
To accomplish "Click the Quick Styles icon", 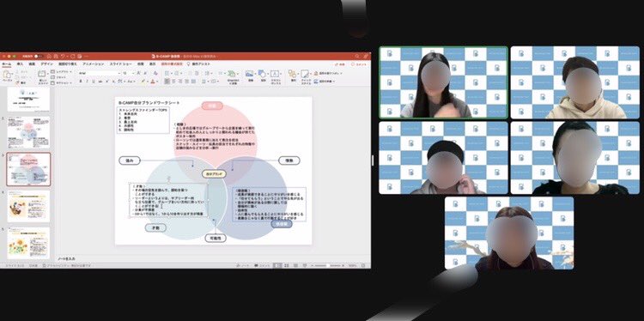I will click(x=305, y=74).
